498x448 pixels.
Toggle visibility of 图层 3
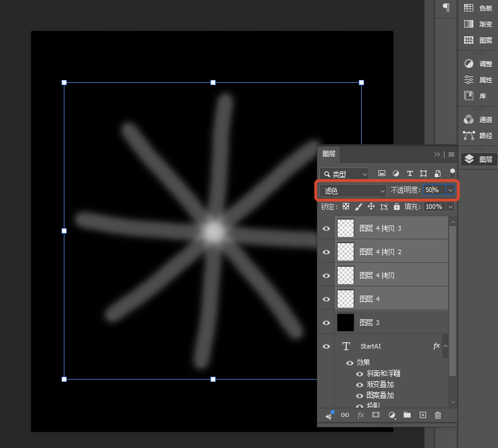326,323
